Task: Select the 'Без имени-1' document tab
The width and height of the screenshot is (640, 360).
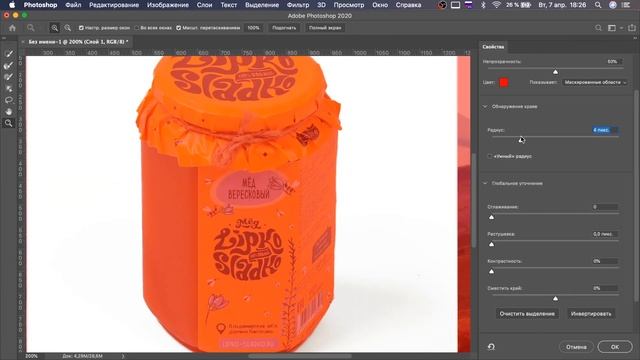Action: click(78, 42)
